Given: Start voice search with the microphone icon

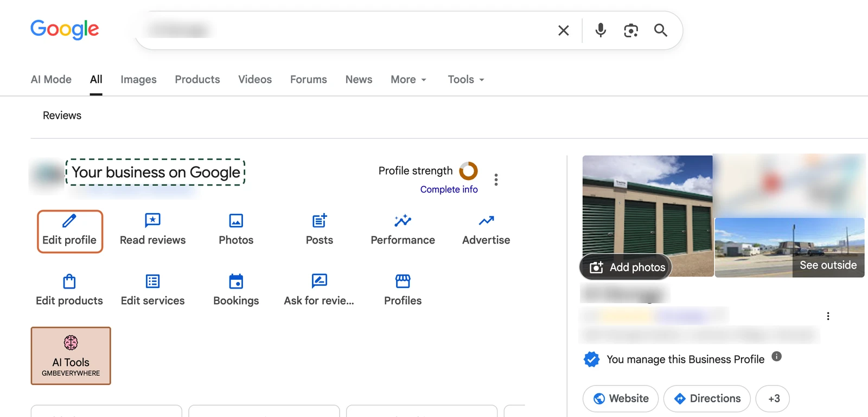Looking at the screenshot, I should (601, 30).
